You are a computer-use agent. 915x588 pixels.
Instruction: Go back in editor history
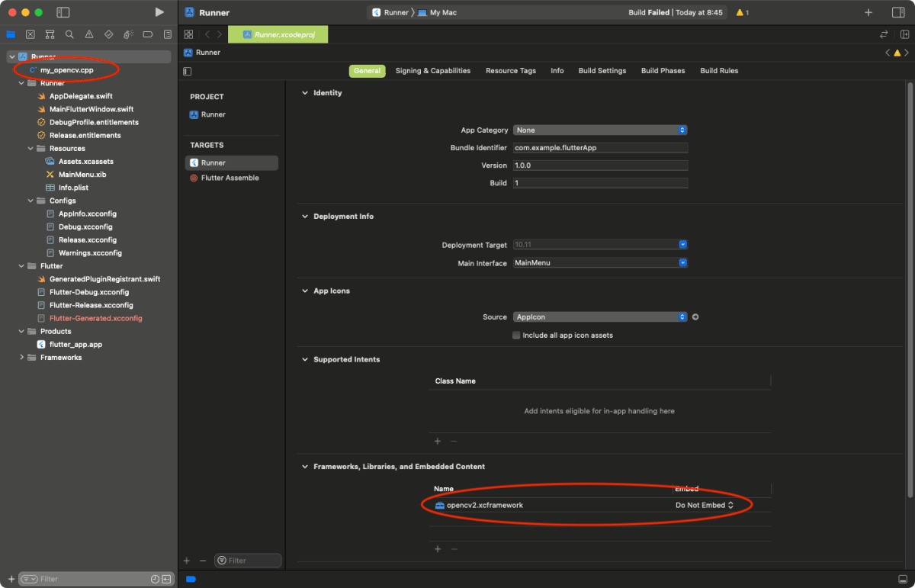(207, 34)
